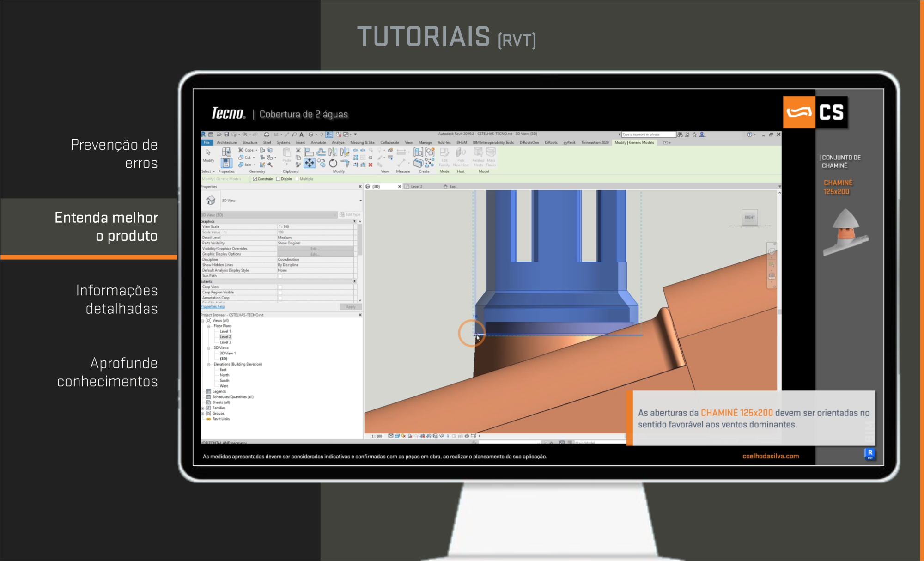Screen dimensions: 924x561
Task: Click the Properties help link
Action: [x=213, y=306]
